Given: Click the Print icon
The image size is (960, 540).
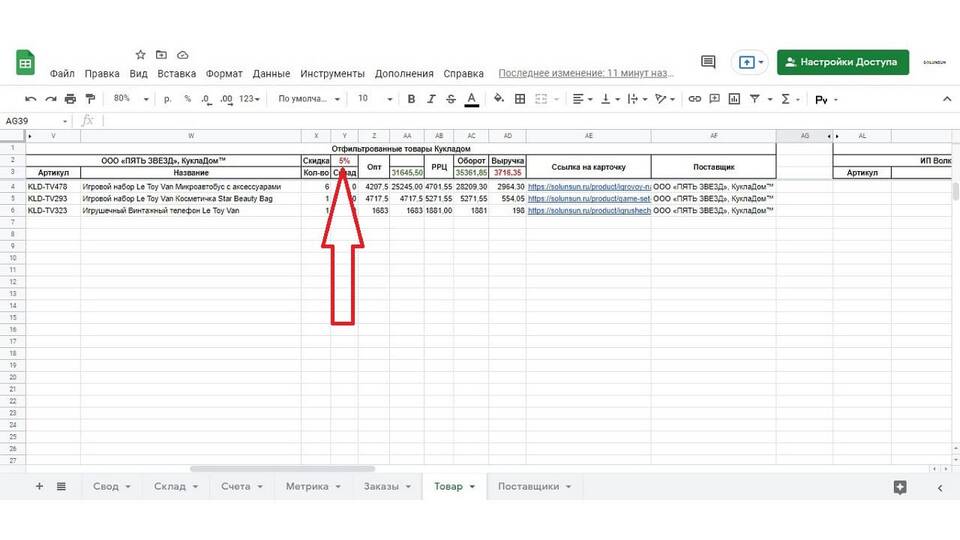Looking at the screenshot, I should (x=70, y=99).
